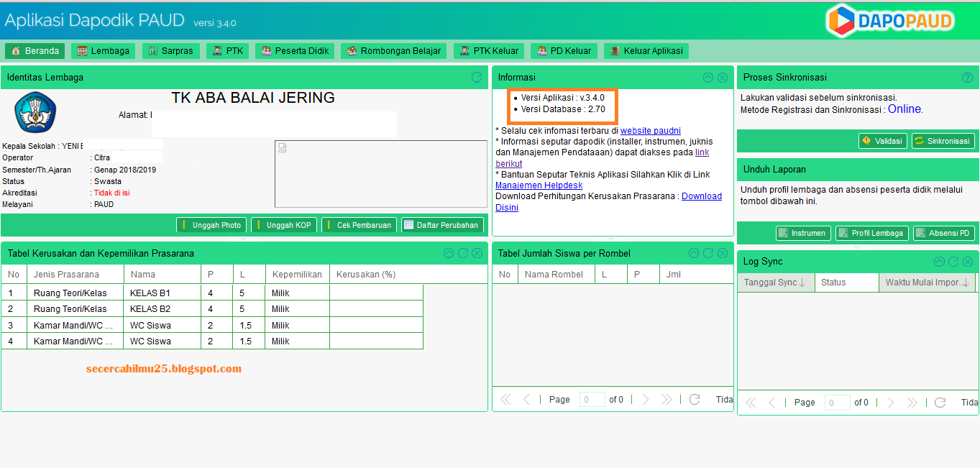Click the red 'Tidak di isi' accreditation text

112,193
